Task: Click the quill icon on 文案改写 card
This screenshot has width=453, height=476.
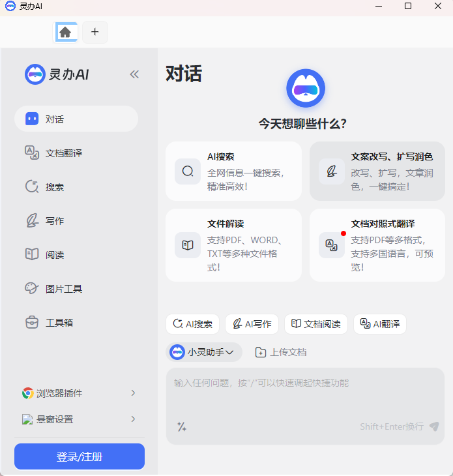Action: 332,171
